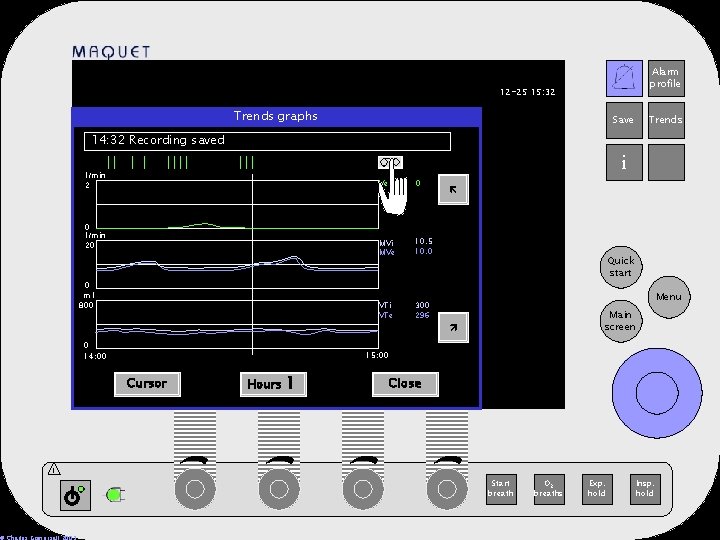Open the Menu round button

[669, 297]
